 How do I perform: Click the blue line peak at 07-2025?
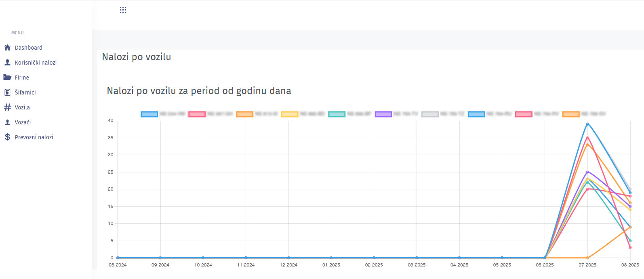587,124
